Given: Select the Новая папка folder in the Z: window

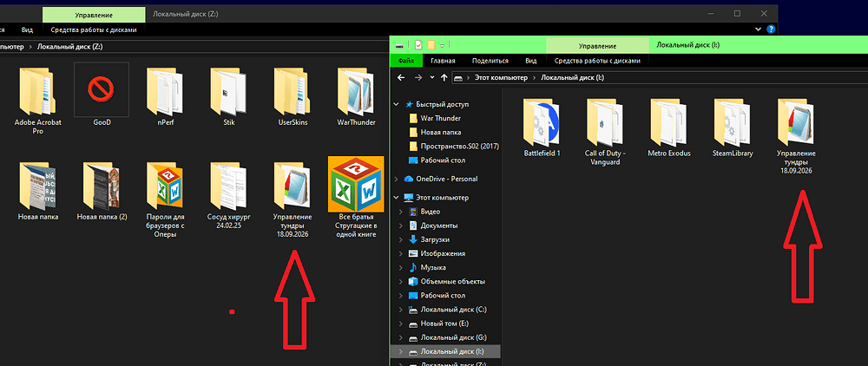Looking at the screenshot, I should click(37, 190).
